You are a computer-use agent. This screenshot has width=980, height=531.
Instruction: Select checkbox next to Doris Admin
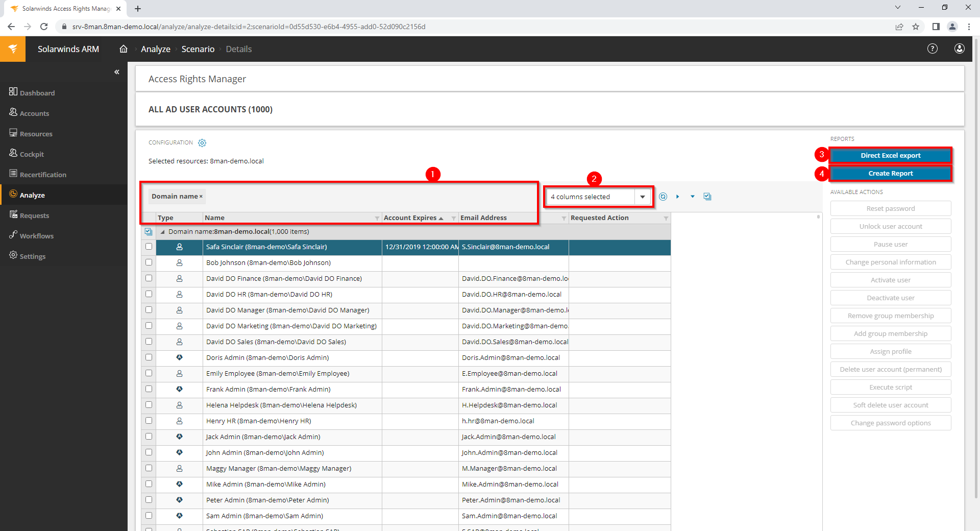(149, 357)
